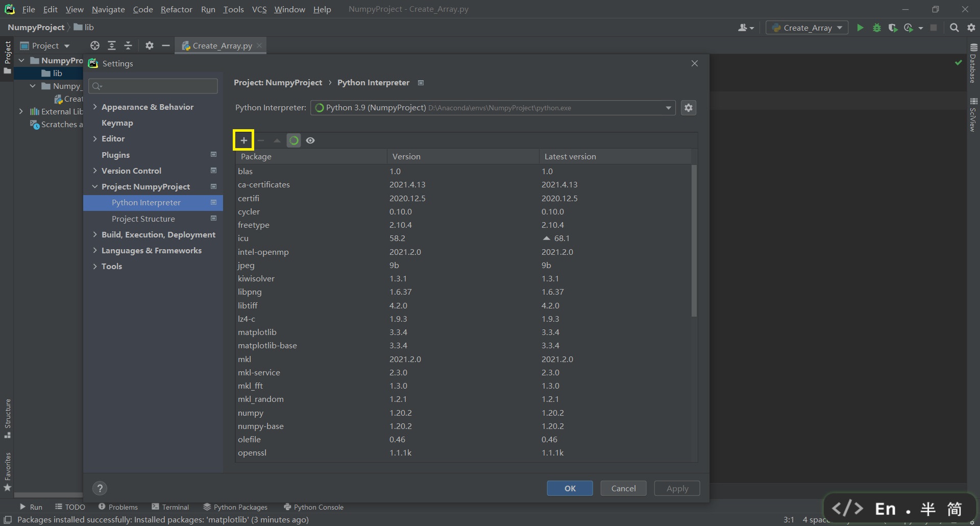Open the Favorites side tool window
This screenshot has width=980, height=526.
(x=8, y=472)
